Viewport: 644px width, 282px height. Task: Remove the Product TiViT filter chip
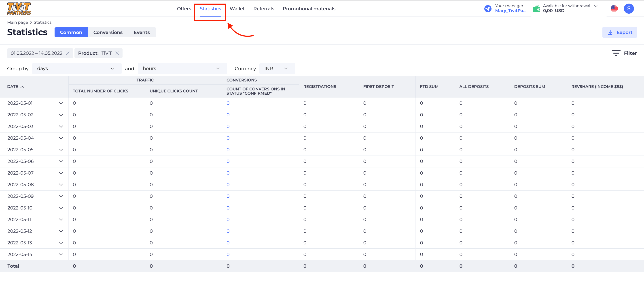(117, 53)
